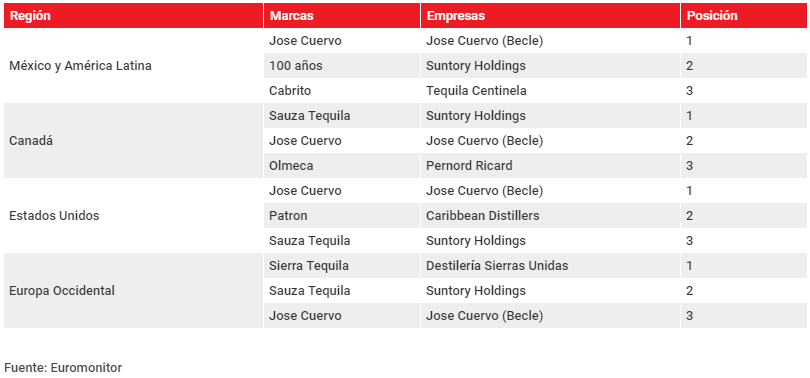Select the Pernord Ricard company cell
Image resolution: width=810 pixels, height=378 pixels.
[x=550, y=166]
